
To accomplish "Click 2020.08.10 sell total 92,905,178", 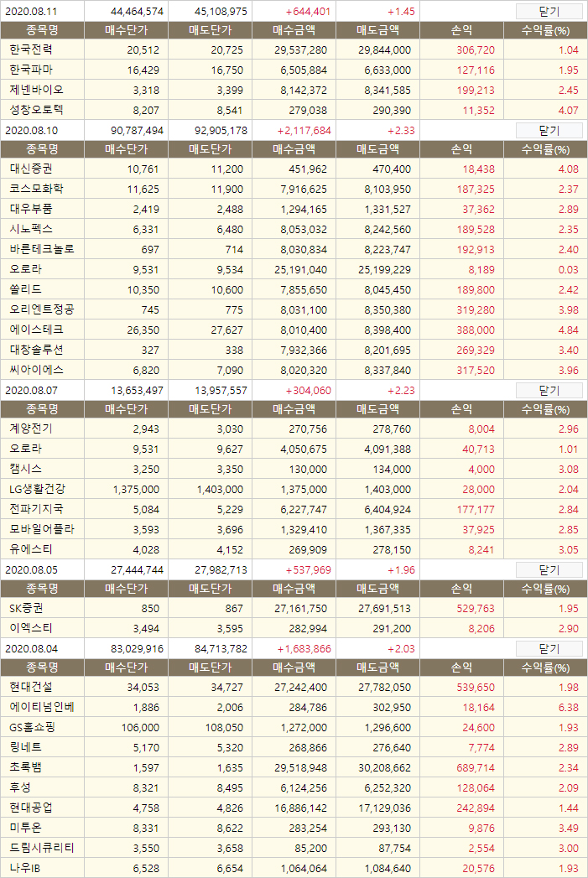I will tap(221, 131).
